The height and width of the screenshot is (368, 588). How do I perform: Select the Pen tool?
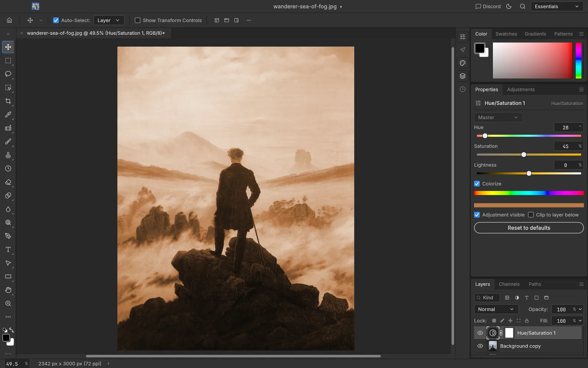pos(8,236)
